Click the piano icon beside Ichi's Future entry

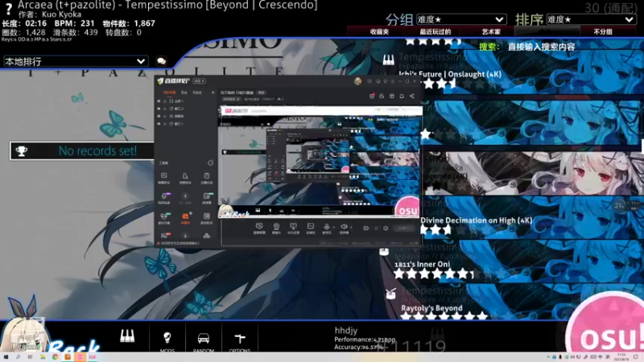(388, 60)
